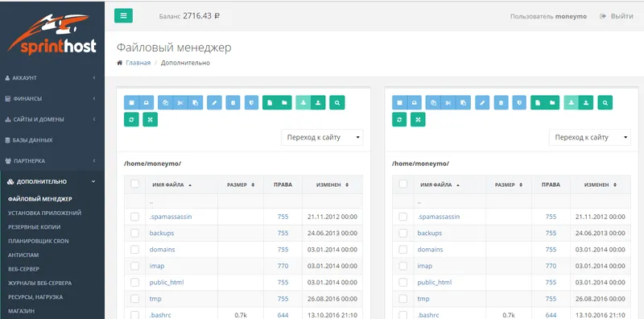644x319 pixels.
Task: Check tmp row in right panel
Action: tap(403, 299)
